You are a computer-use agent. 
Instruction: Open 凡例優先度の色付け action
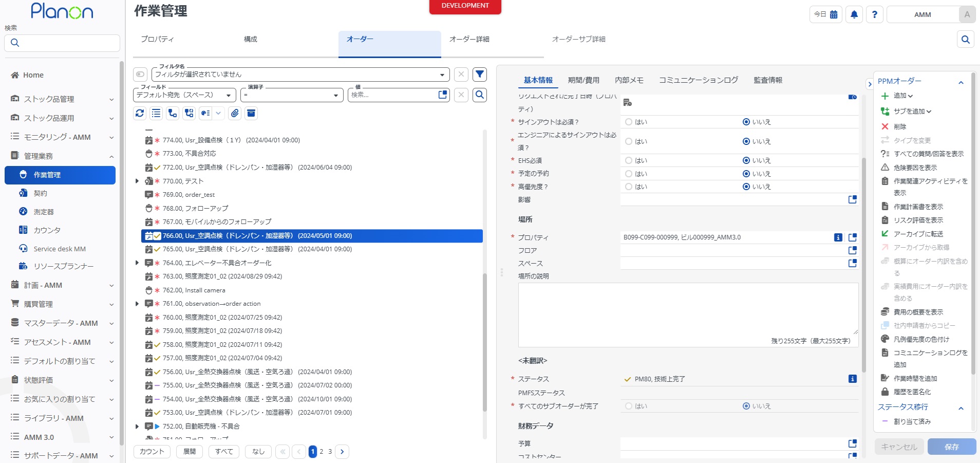tap(916, 339)
